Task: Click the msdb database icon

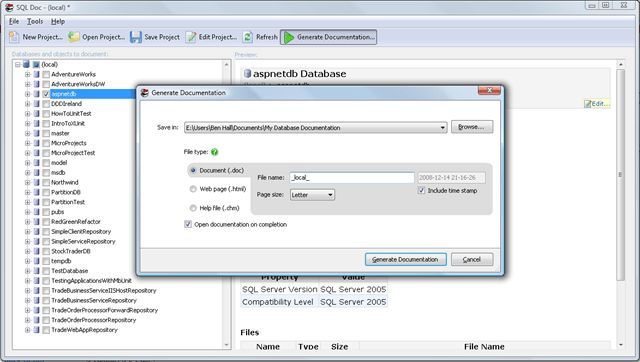Action: (x=37, y=172)
